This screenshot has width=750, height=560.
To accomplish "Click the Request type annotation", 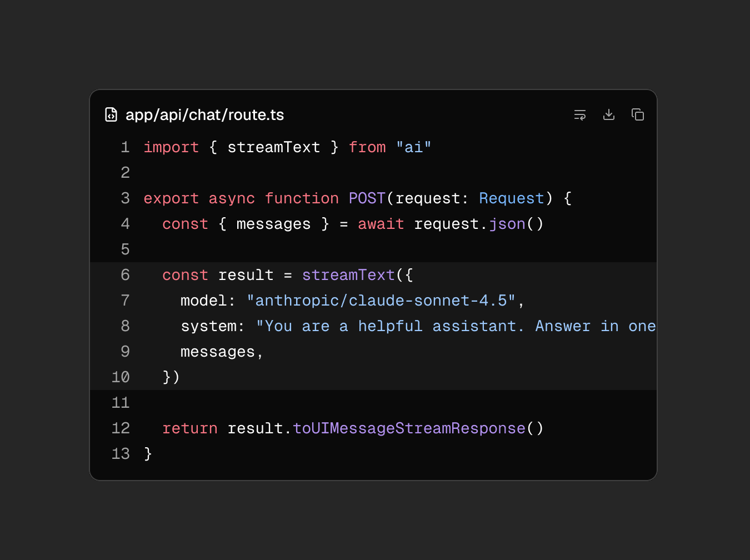I will pos(512,198).
